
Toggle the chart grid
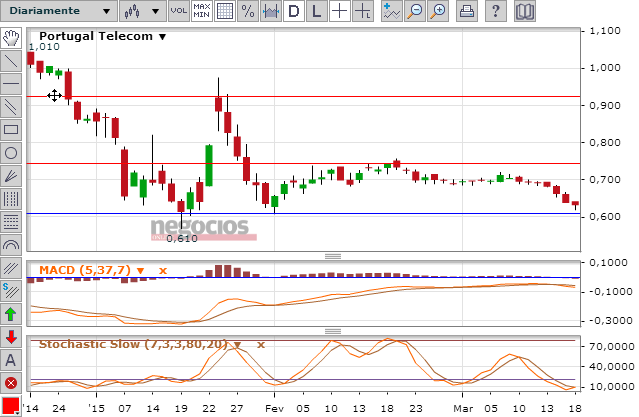click(225, 11)
